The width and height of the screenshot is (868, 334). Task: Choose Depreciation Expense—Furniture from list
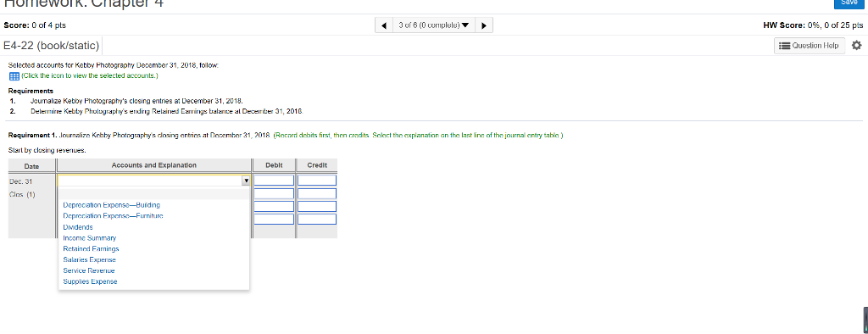113,215
